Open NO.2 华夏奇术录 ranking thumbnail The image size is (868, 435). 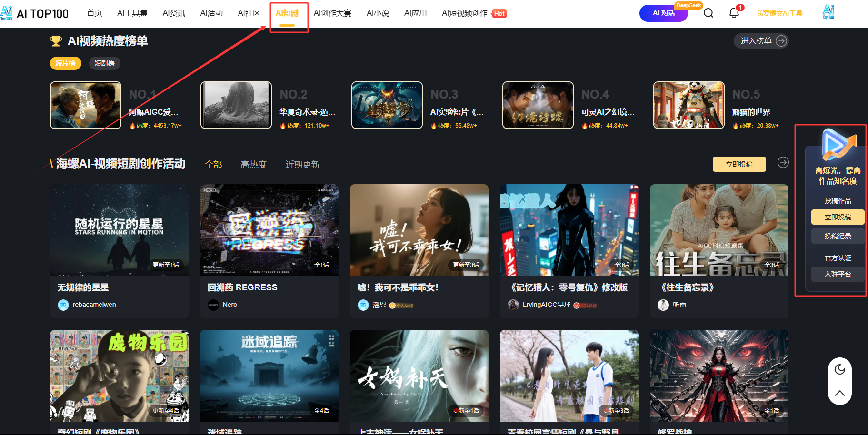pyautogui.click(x=236, y=105)
